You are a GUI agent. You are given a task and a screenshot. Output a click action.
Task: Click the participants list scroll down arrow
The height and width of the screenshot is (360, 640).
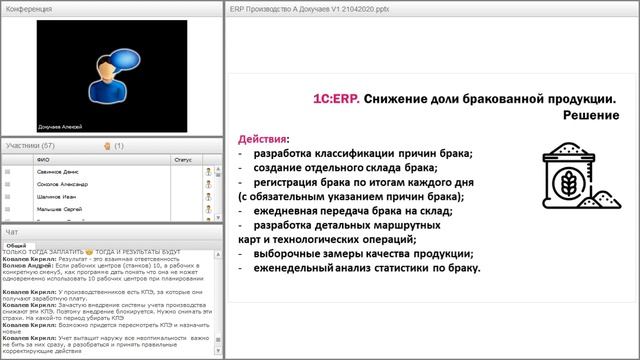click(x=218, y=218)
